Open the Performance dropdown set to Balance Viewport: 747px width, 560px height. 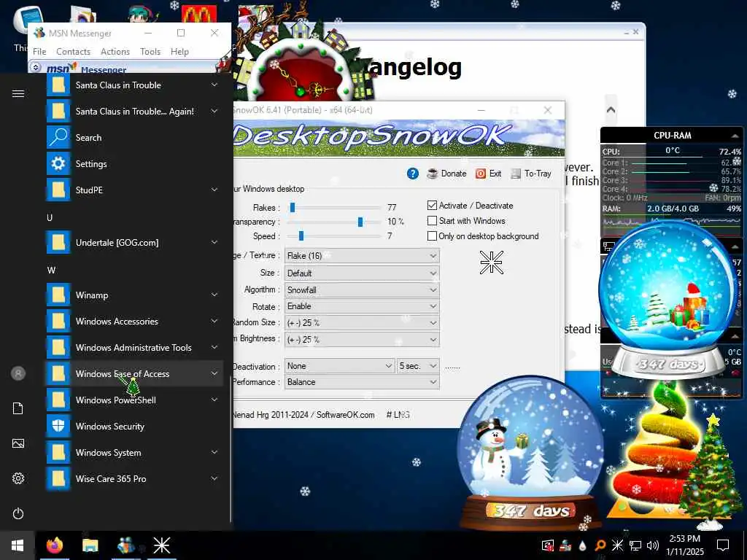pyautogui.click(x=362, y=382)
